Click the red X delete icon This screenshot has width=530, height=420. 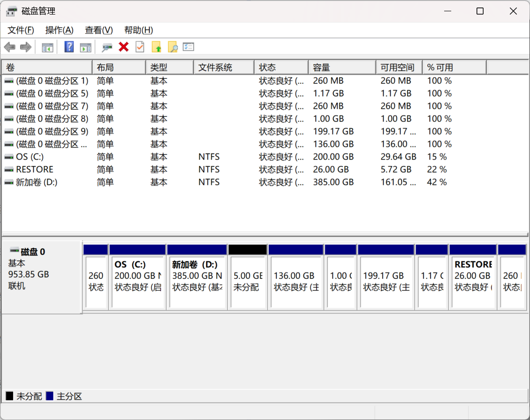coord(124,47)
